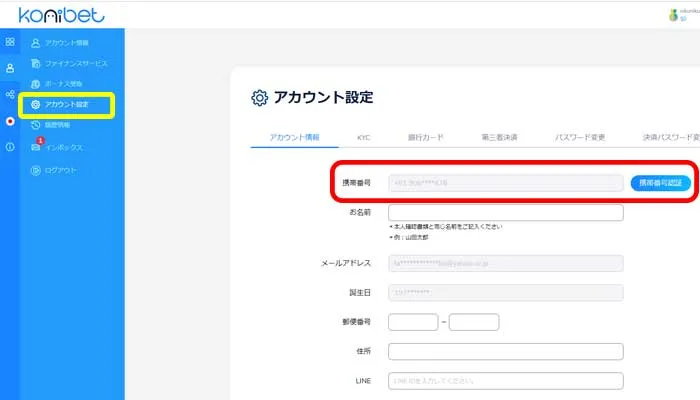Image resolution: width=700 pixels, height=400 pixels.
Task: Click into the お名前 input field
Action: pos(505,212)
